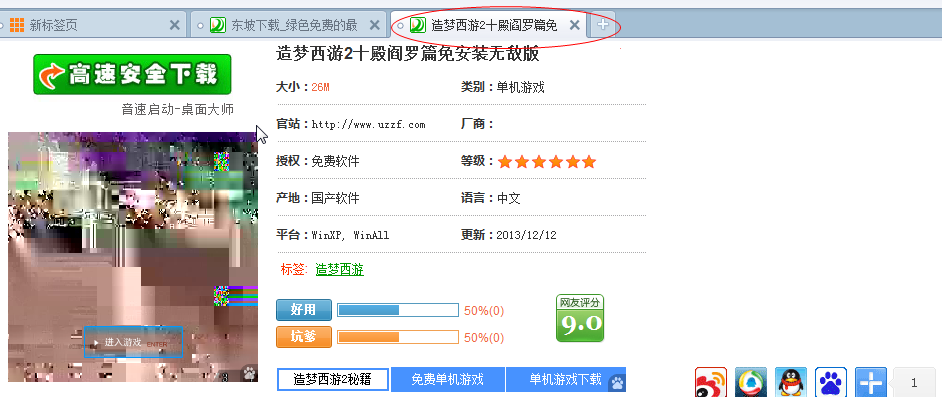
Task: Click the size value 26M
Action: [x=320, y=88]
